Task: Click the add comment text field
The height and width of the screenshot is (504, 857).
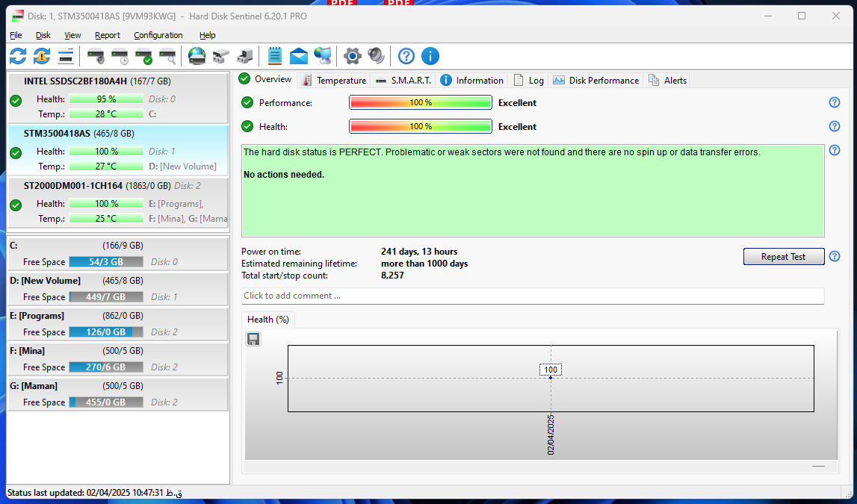Action: 532,296
